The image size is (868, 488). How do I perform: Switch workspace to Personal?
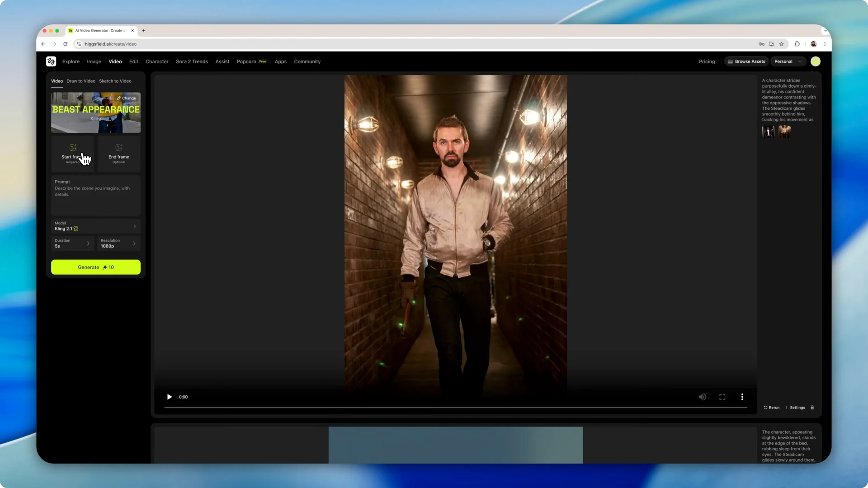(788, 61)
